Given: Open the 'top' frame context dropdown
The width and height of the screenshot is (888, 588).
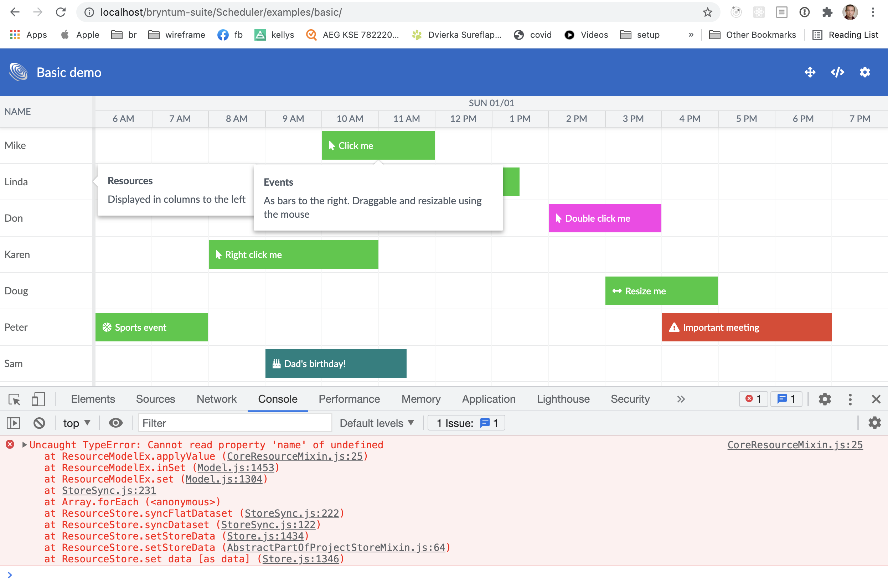Looking at the screenshot, I should (x=76, y=423).
